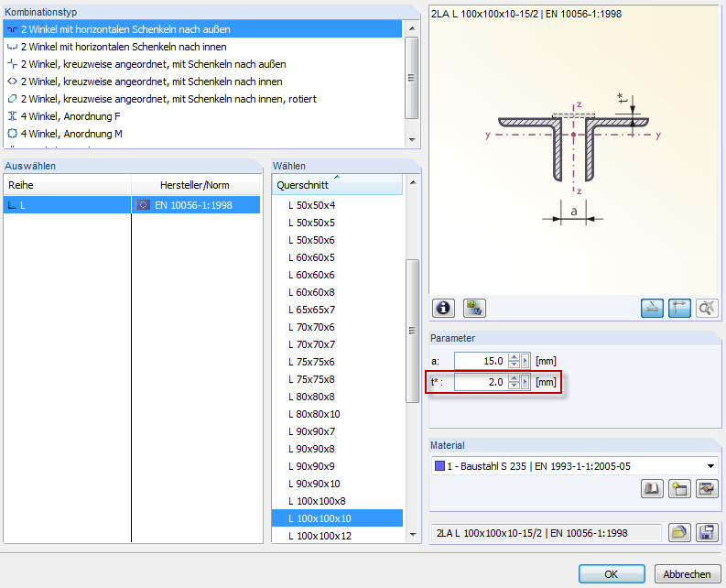Edit material icon button
The width and height of the screenshot is (726, 588).
point(707,488)
